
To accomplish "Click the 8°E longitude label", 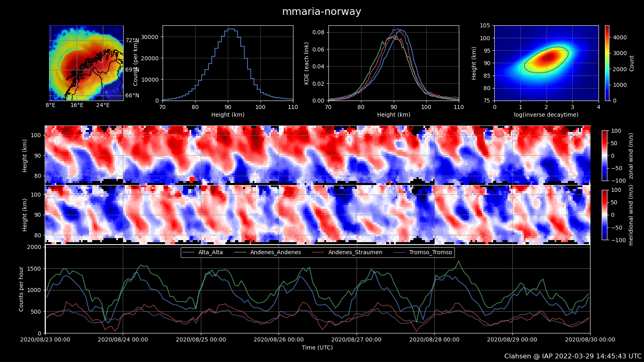I will tap(50, 105).
